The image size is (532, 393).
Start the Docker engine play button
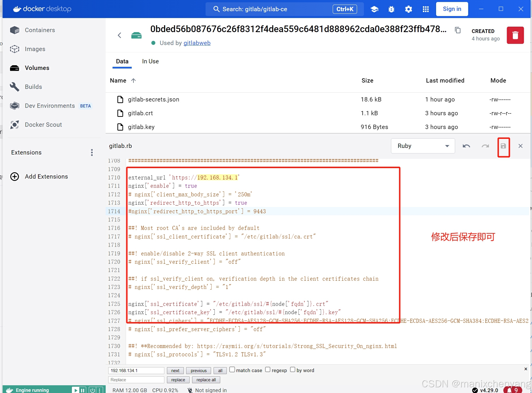coord(76,390)
